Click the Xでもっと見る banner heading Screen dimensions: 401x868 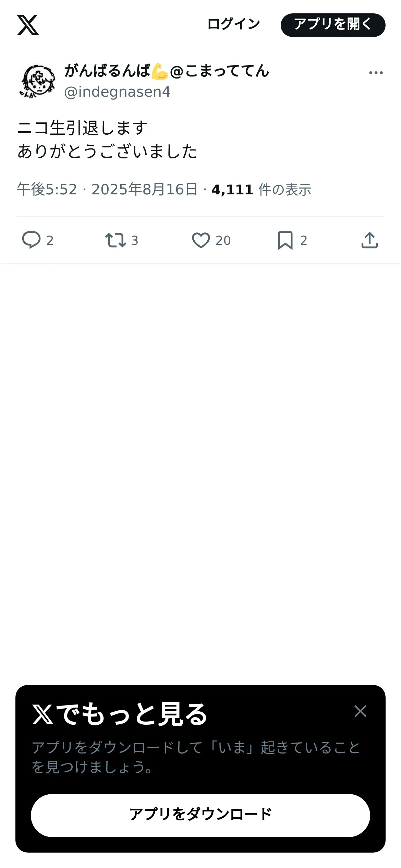(x=120, y=714)
